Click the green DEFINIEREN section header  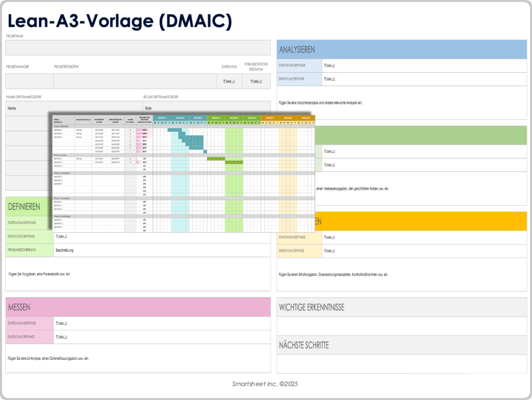tap(29, 207)
